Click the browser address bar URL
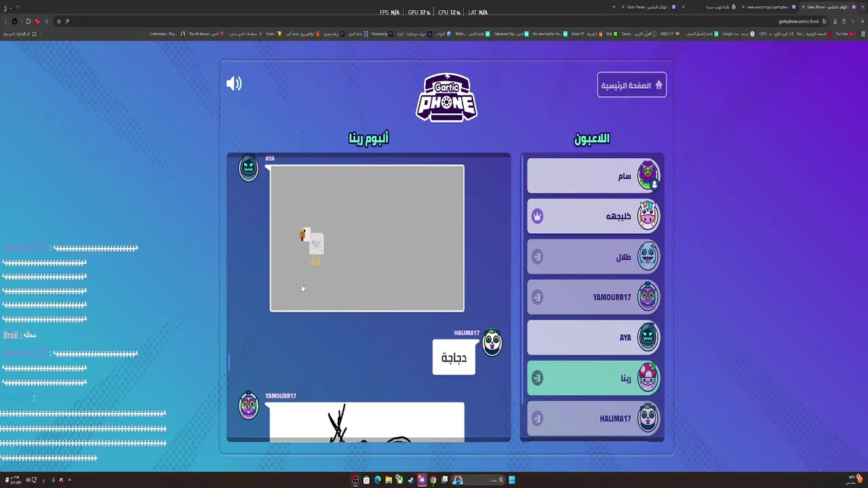This screenshot has width=868, height=488. (x=799, y=21)
